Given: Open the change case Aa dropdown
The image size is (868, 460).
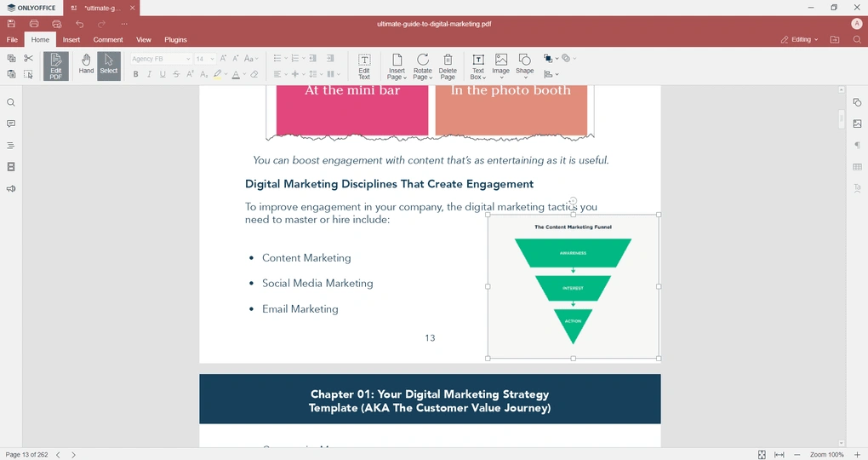Looking at the screenshot, I should 251,58.
